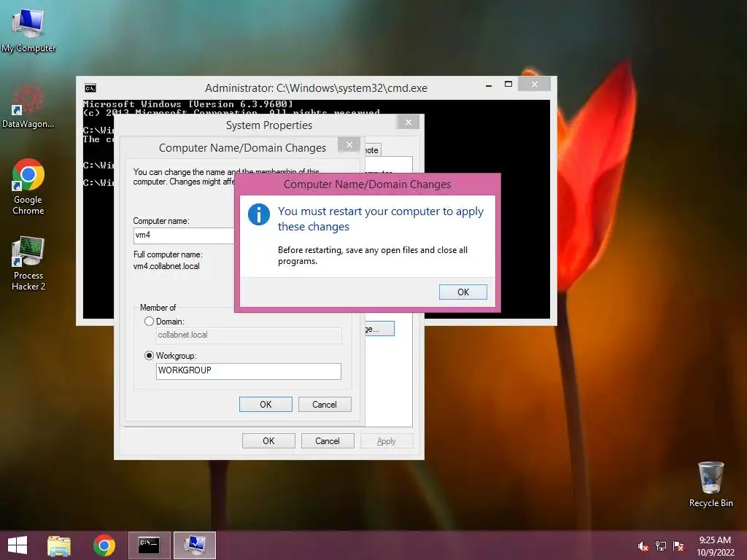Click the cmd.exe title bar icon
This screenshot has height=560, width=747.
(90, 88)
